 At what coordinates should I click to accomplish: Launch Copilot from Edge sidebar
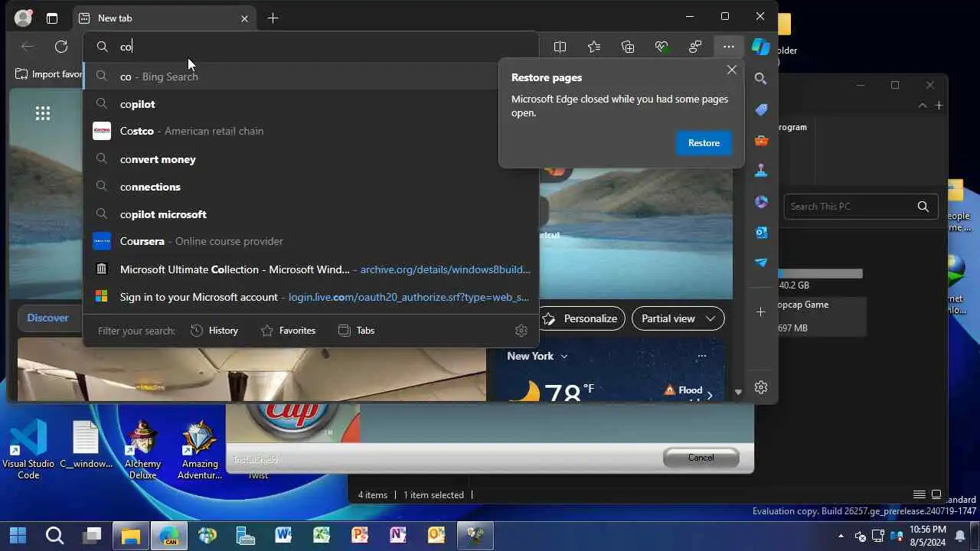[x=760, y=47]
